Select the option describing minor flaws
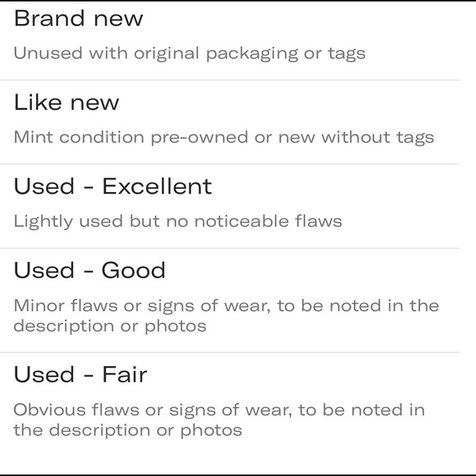Image resolution: width=476 pixels, height=476 pixels. [x=230, y=300]
